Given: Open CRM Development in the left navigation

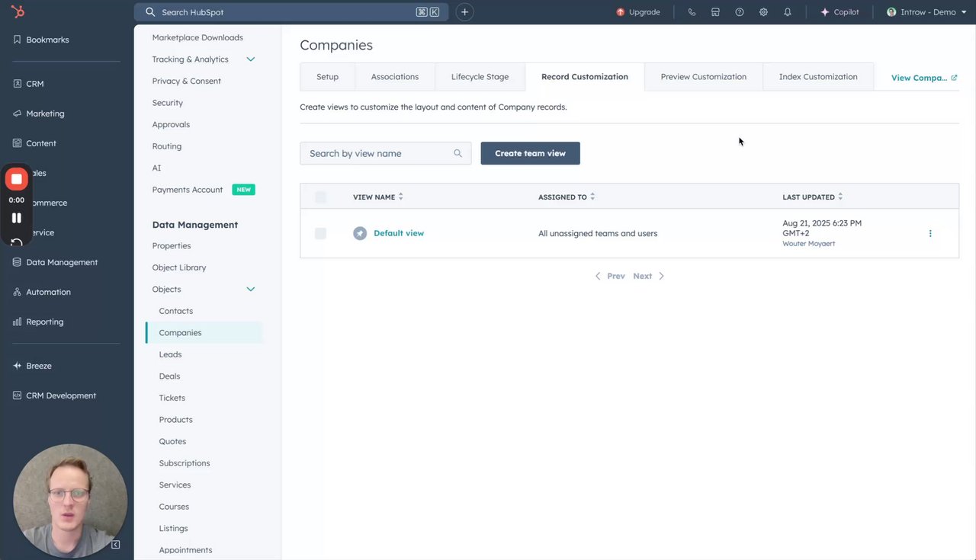Looking at the screenshot, I should pyautogui.click(x=55, y=395).
